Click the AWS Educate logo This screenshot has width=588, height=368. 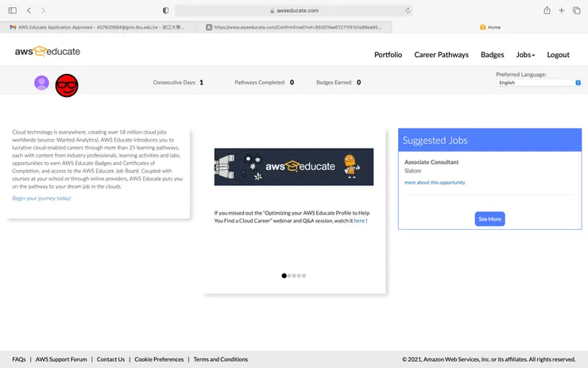[47, 51]
